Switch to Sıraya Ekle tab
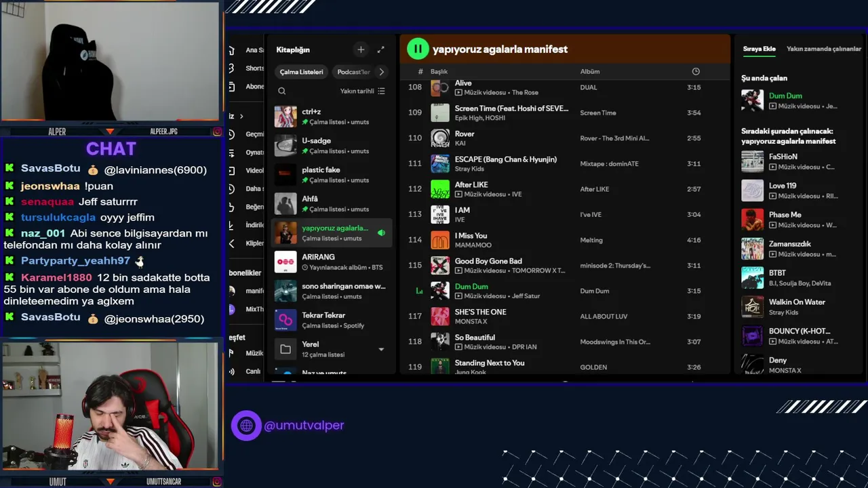The image size is (868, 488). [759, 49]
